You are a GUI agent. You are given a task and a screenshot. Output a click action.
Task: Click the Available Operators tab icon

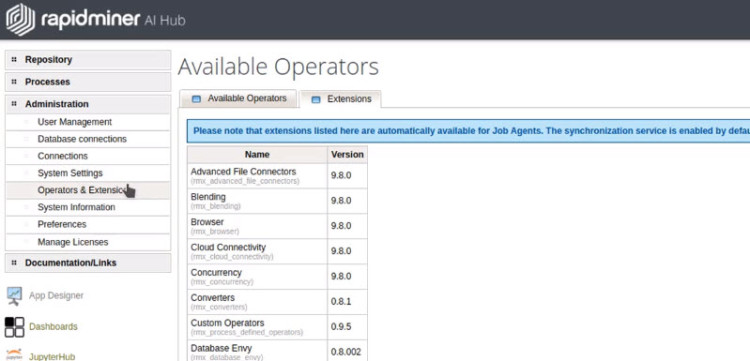pos(196,99)
